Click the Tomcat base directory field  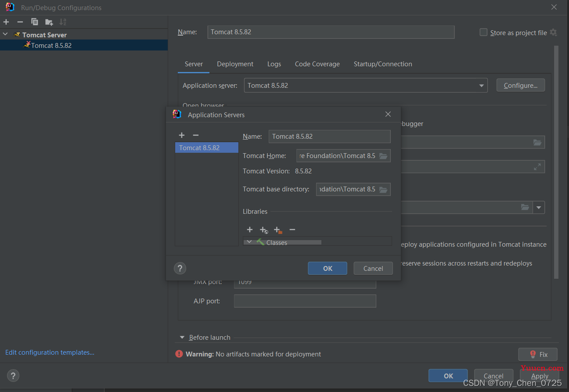tap(347, 189)
